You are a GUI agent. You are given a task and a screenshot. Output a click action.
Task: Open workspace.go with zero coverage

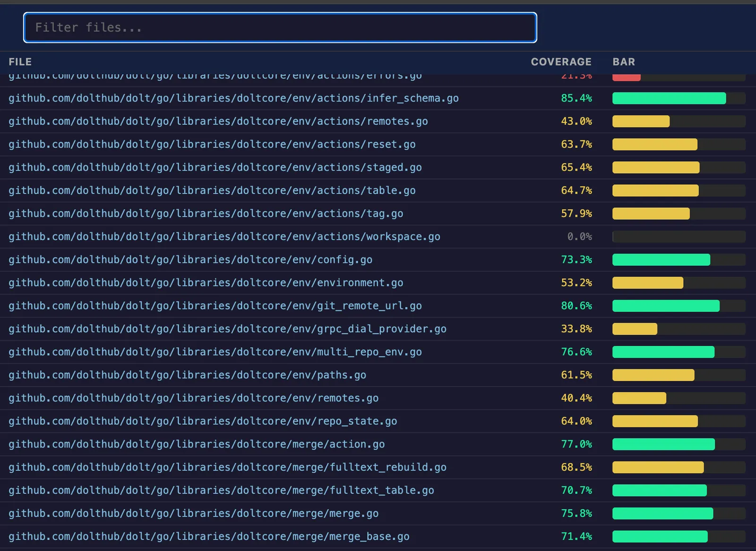[224, 237]
